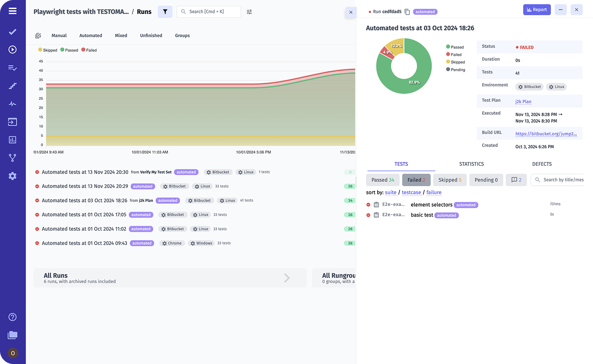The width and height of the screenshot is (593, 364).
Task: Toggle the filter funnel button
Action: point(165,12)
